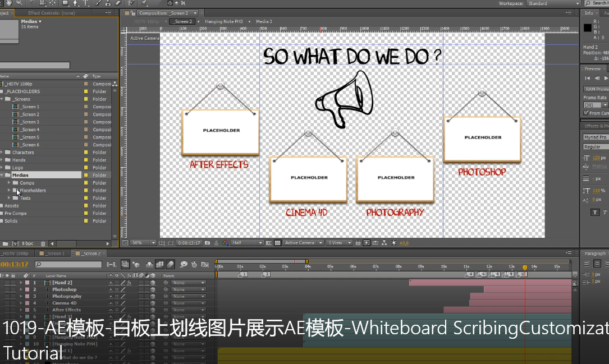Select the Unified Camera tool
The image size is (609, 364).
coord(42,3)
